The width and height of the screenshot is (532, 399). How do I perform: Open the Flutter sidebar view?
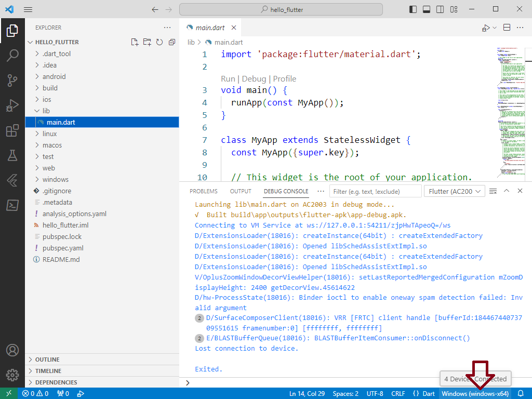(12, 180)
